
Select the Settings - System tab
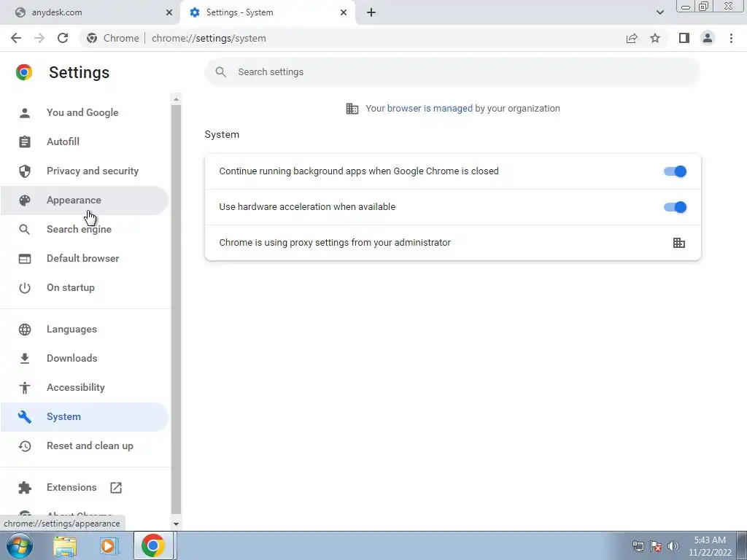click(268, 12)
